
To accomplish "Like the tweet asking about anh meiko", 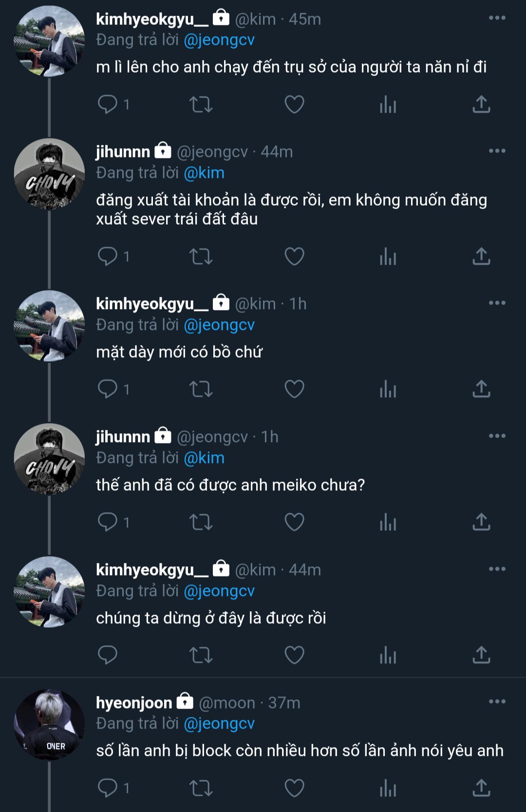I will tap(294, 522).
